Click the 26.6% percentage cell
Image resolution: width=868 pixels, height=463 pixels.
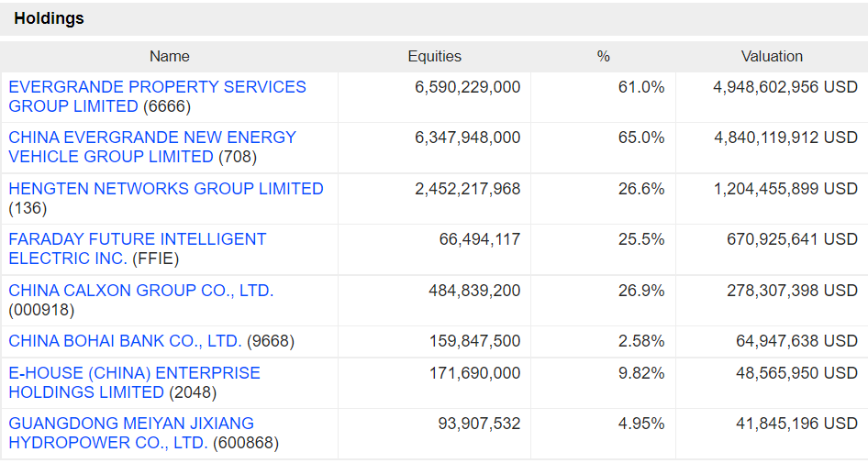point(641,189)
